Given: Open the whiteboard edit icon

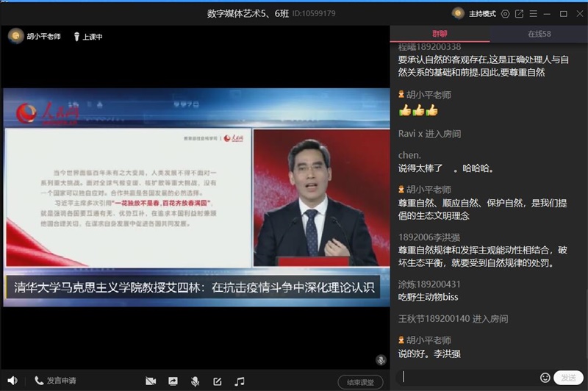Looking at the screenshot, I should 217,381.
